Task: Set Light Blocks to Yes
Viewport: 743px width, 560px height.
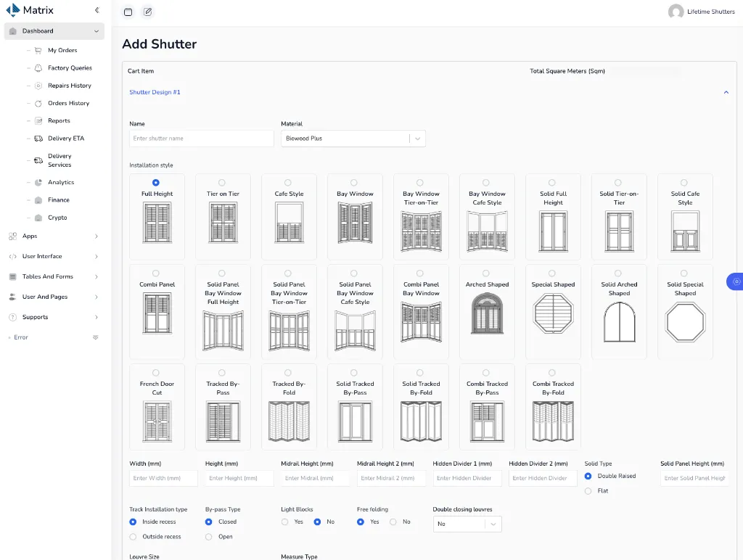Action: tap(284, 522)
